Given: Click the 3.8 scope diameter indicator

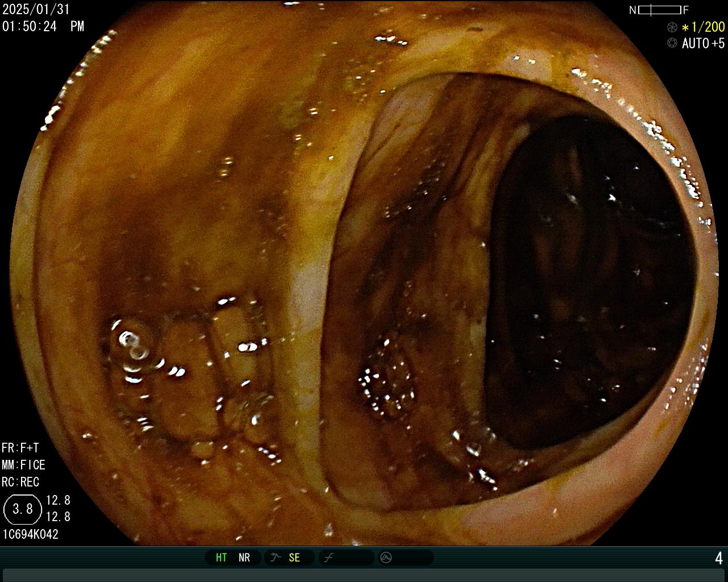Looking at the screenshot, I should pyautogui.click(x=23, y=509).
